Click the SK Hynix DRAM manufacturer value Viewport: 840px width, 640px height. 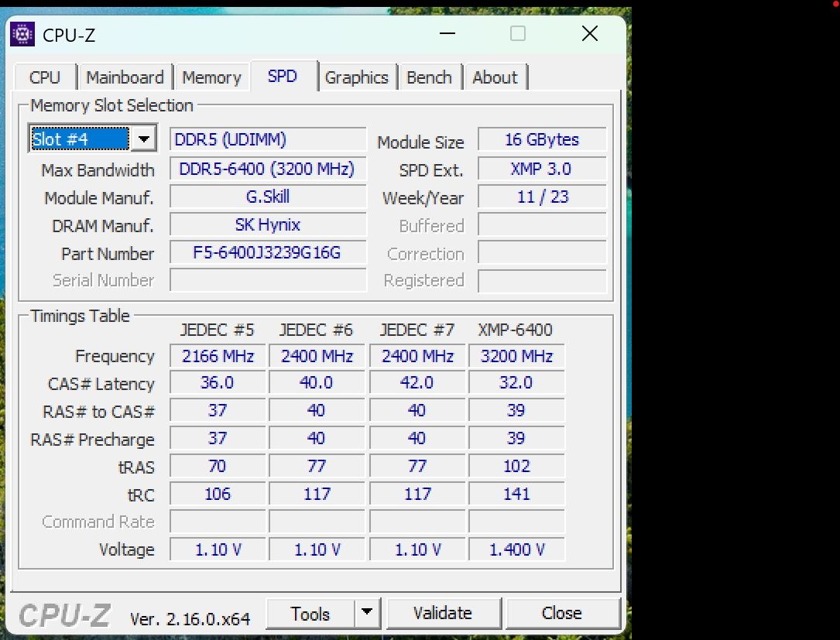coord(268,224)
